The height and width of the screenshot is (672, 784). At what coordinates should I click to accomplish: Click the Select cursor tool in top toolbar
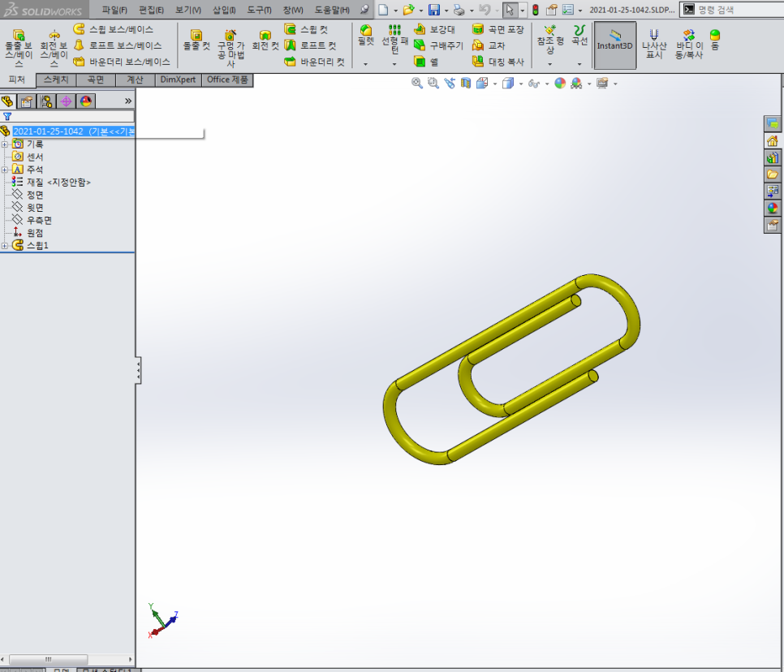tap(510, 10)
